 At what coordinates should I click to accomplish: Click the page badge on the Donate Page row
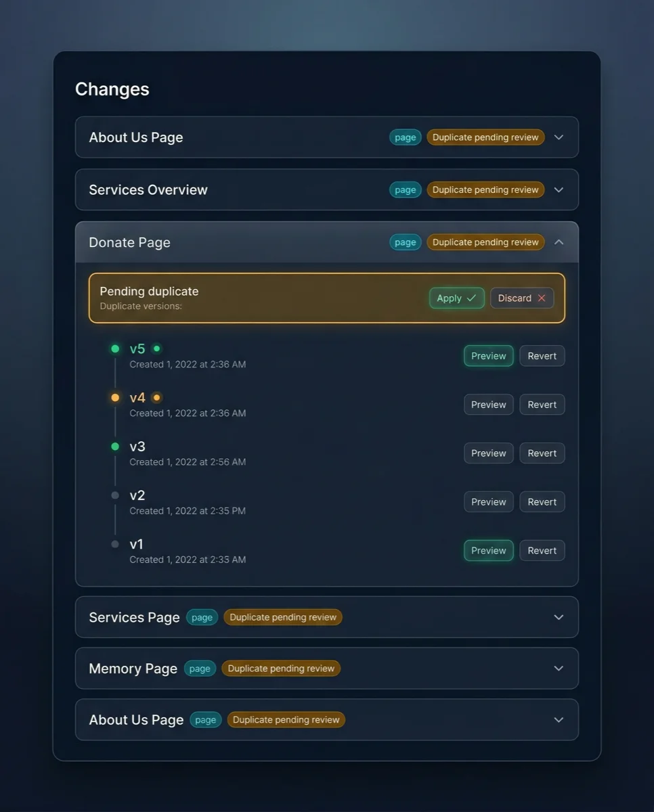click(x=405, y=242)
